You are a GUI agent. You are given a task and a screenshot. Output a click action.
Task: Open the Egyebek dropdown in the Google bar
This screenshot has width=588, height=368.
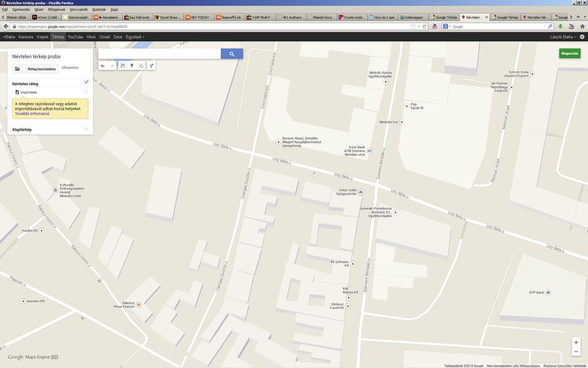click(135, 37)
